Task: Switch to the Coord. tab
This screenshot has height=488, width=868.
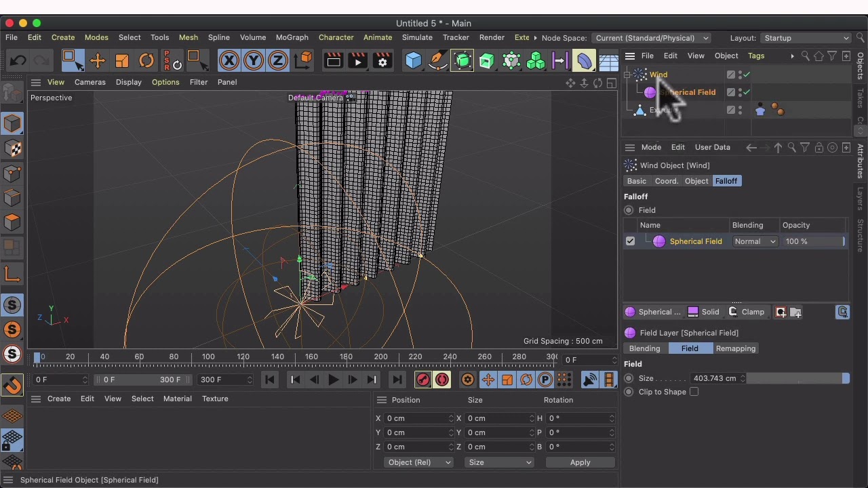Action: point(667,181)
